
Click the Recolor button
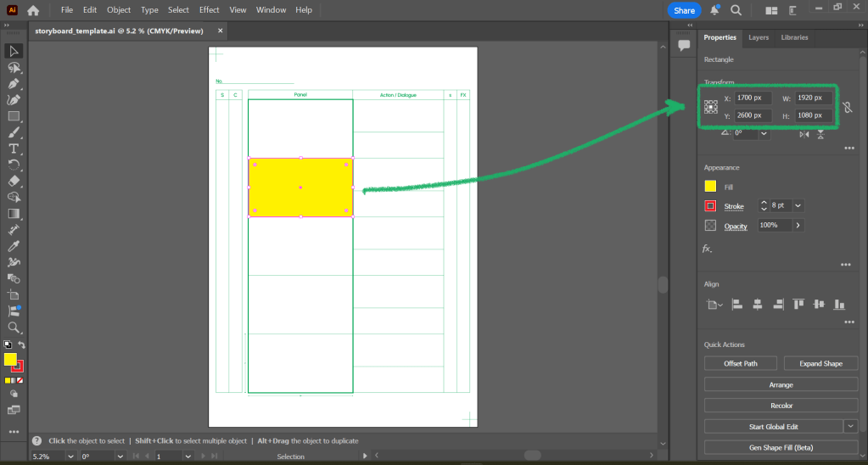point(781,406)
